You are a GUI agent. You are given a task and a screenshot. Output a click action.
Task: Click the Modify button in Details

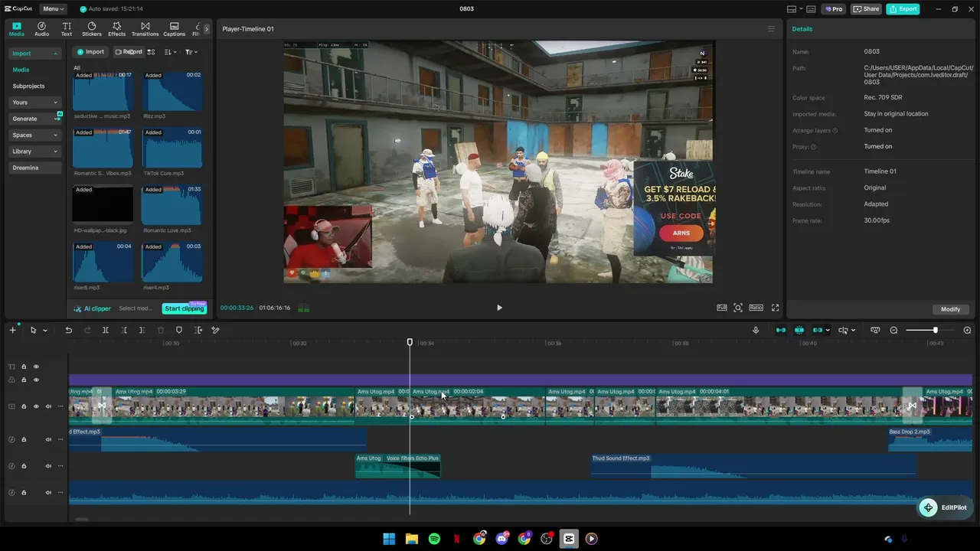click(951, 309)
